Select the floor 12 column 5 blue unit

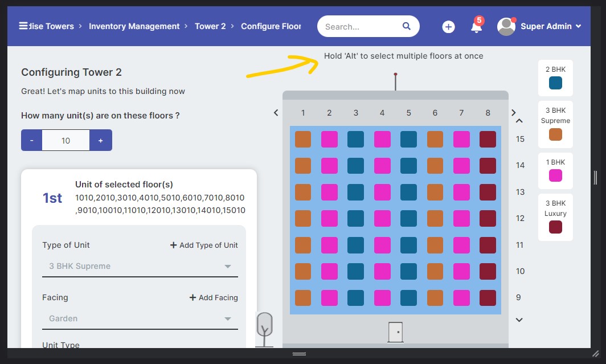(x=408, y=218)
